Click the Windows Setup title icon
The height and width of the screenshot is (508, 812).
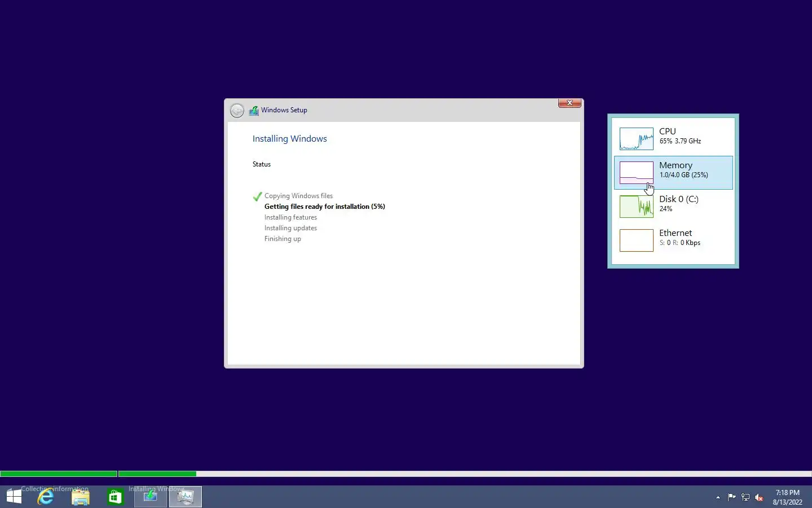point(254,110)
